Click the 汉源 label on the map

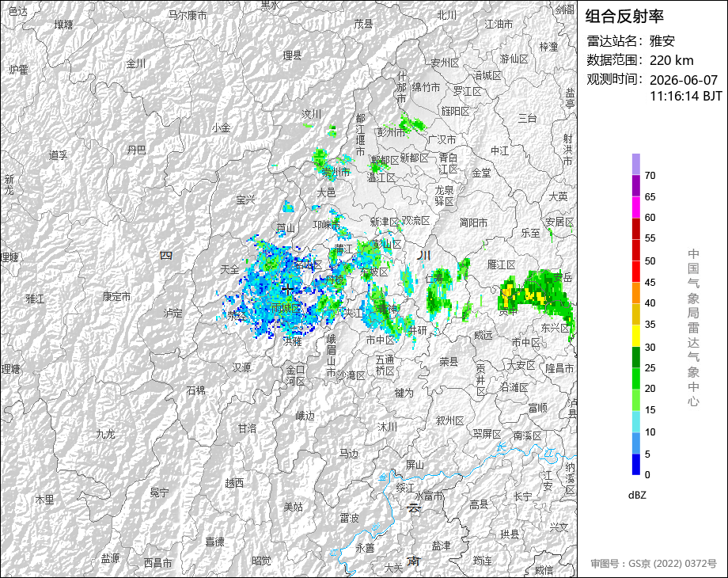tap(242, 367)
